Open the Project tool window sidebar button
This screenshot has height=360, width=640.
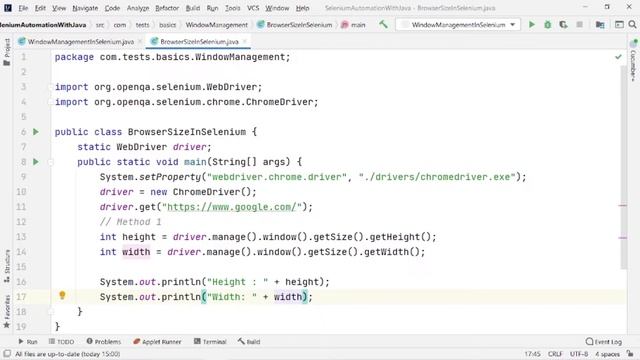coord(7,52)
